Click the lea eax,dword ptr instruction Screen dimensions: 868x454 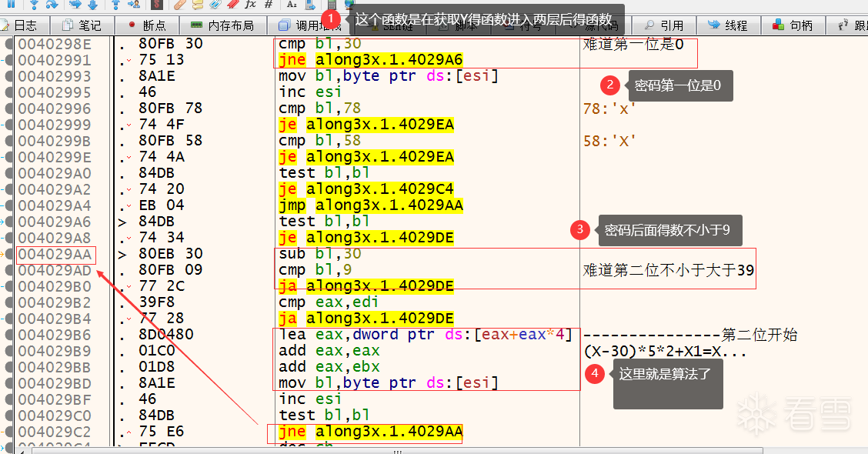pos(425,335)
